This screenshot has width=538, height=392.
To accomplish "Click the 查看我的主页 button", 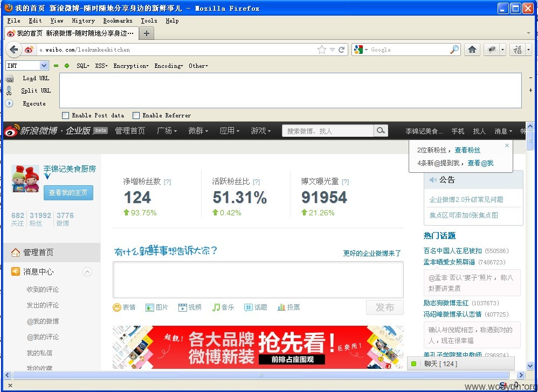I will click(x=68, y=193).
